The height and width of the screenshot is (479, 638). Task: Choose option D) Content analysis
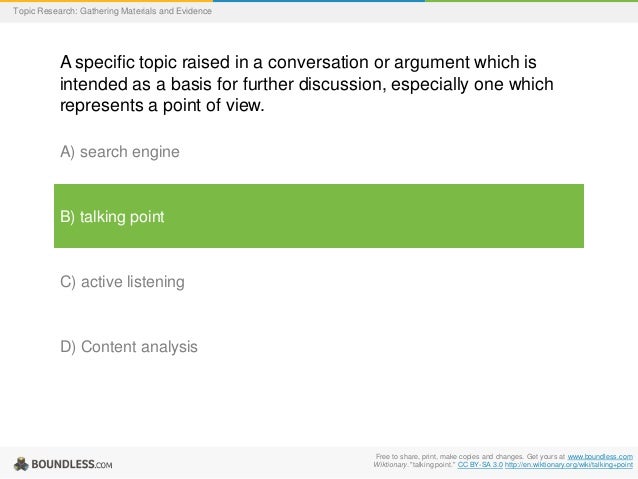coord(129,347)
